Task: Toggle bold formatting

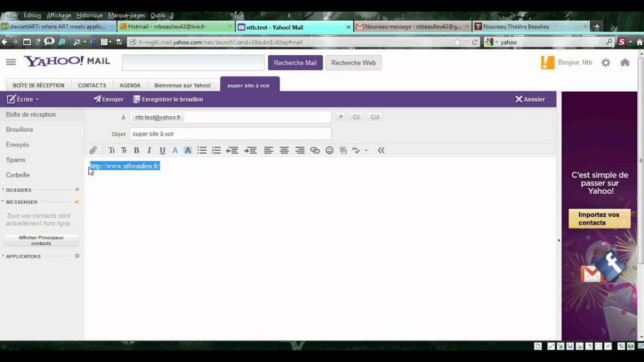Action: pyautogui.click(x=136, y=150)
